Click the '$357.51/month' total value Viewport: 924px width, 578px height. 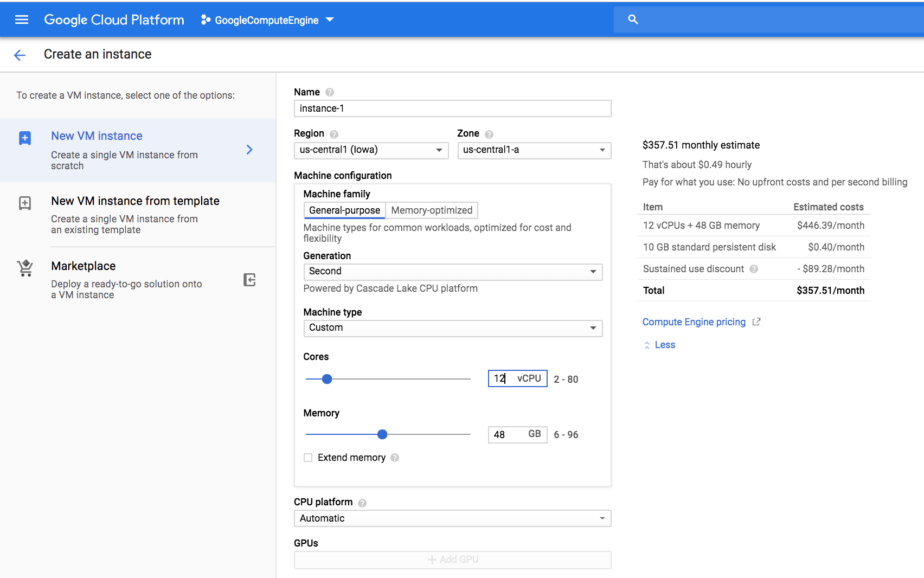click(831, 291)
